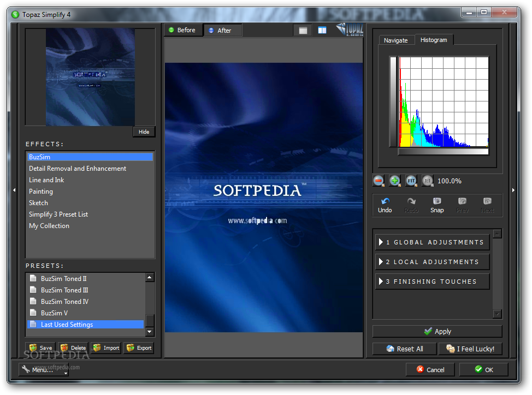The height and width of the screenshot is (395, 532).
Task: Click Reset All
Action: click(x=404, y=349)
